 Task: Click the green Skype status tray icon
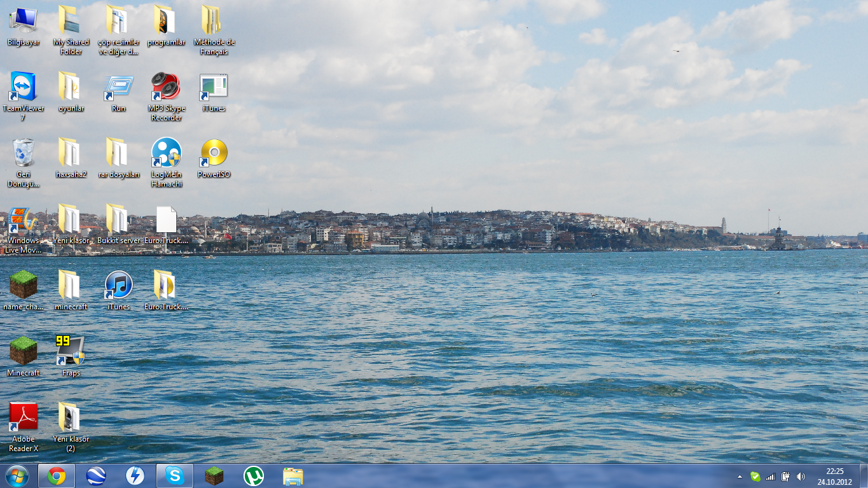[x=755, y=476]
